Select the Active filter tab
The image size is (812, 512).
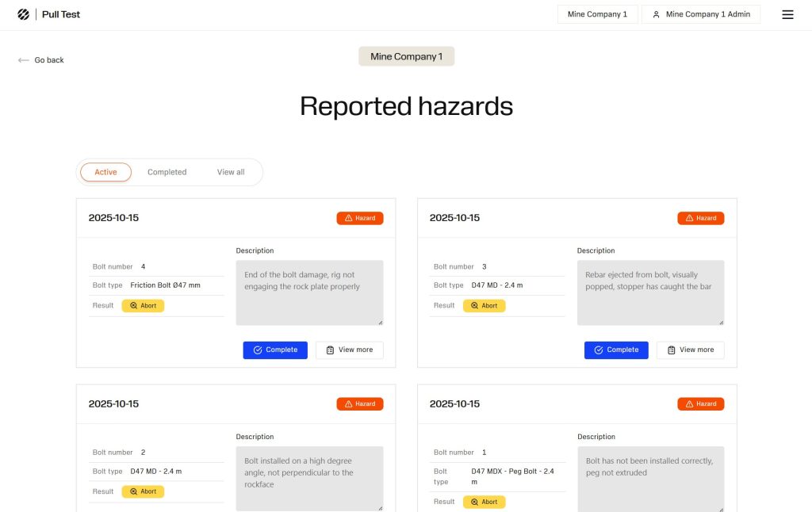[105, 172]
